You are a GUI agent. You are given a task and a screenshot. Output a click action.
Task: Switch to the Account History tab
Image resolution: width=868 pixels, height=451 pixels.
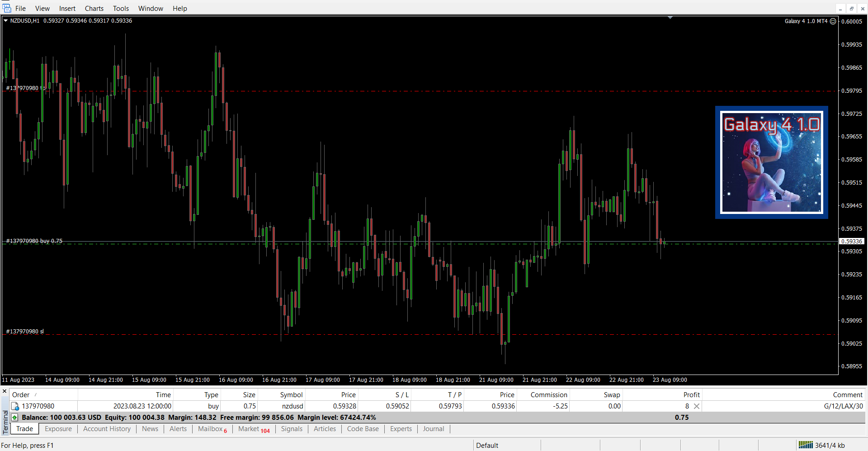pos(107,429)
